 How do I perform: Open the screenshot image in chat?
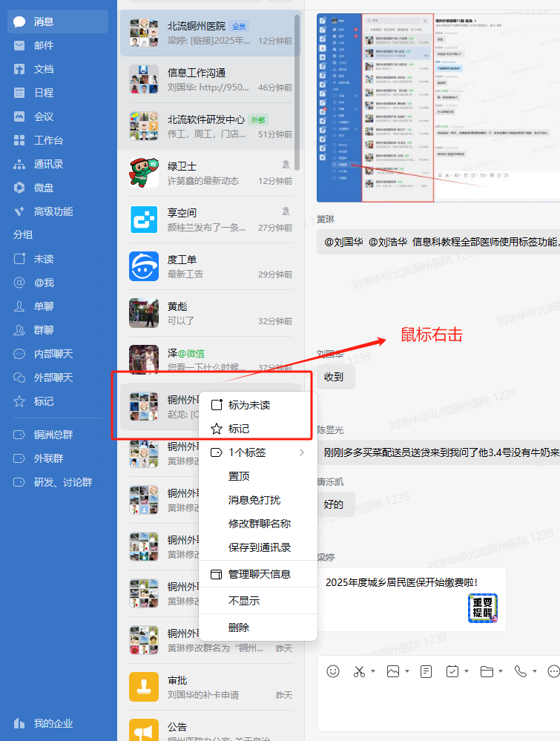[438, 108]
